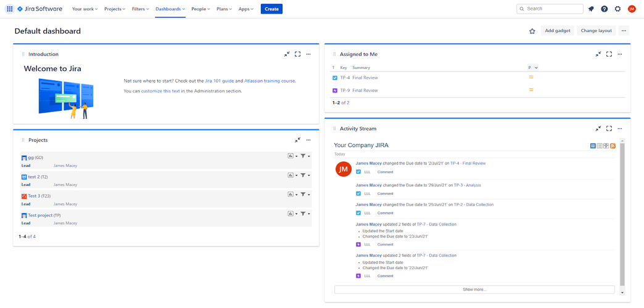Open the Test 3 project link

34,196
